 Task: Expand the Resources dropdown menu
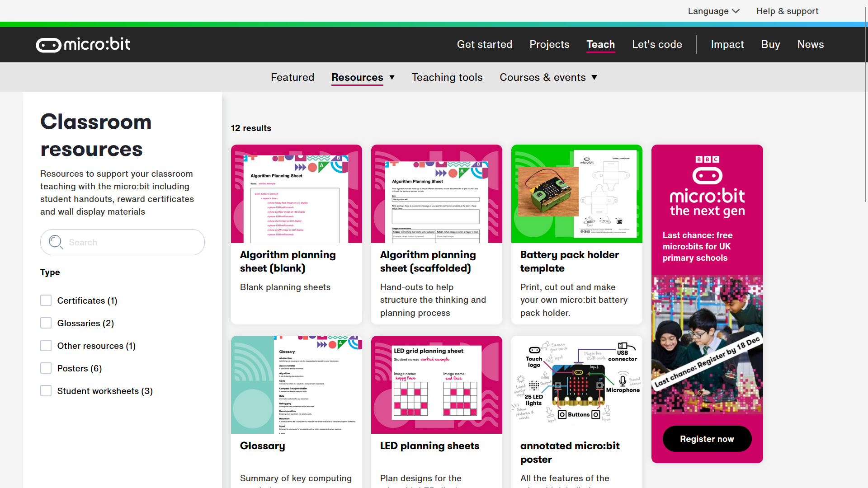coord(363,77)
